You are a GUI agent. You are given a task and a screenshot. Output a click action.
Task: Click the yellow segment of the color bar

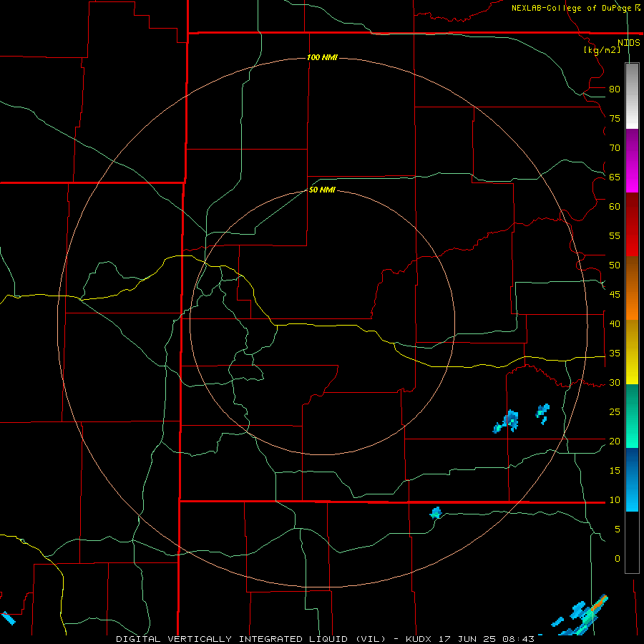coord(632,352)
